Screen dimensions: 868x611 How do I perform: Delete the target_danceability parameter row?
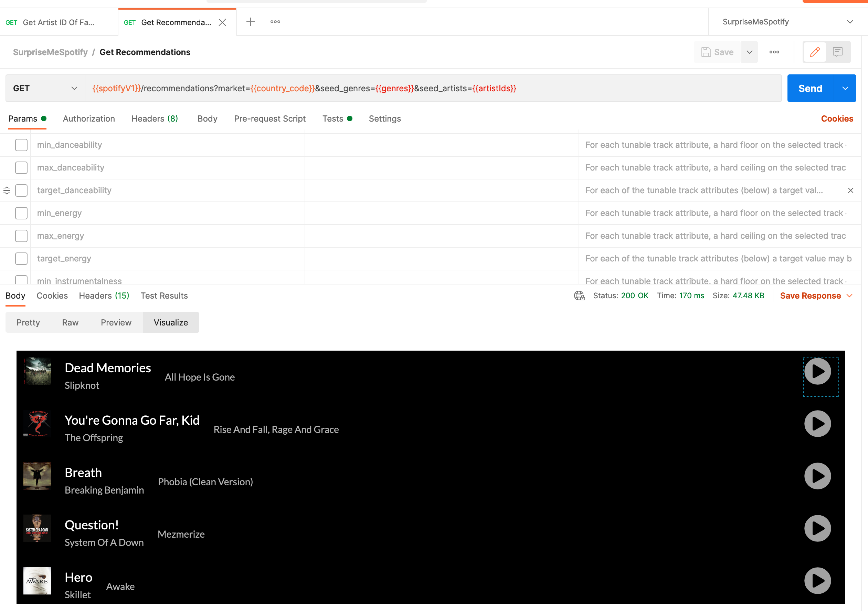pyautogui.click(x=850, y=190)
